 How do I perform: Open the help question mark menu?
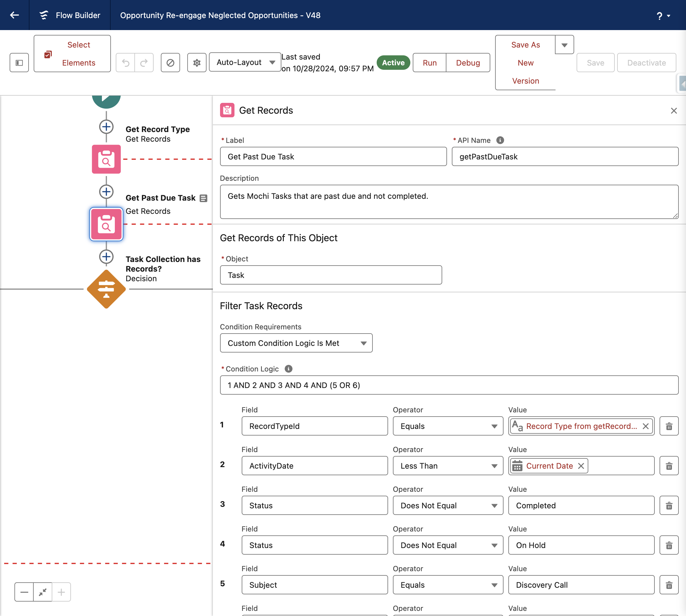tap(663, 16)
